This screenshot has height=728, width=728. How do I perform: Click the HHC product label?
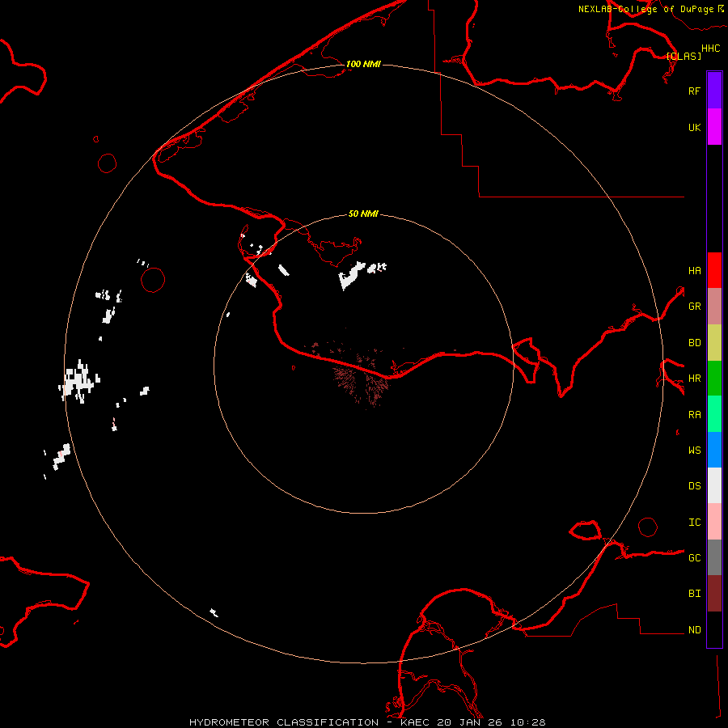pyautogui.click(x=711, y=49)
